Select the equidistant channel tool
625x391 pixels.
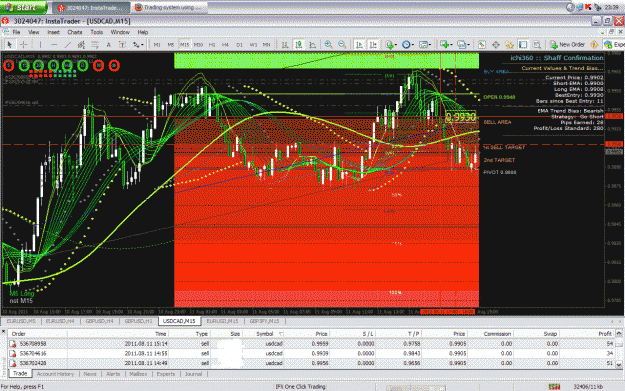[x=81, y=45]
